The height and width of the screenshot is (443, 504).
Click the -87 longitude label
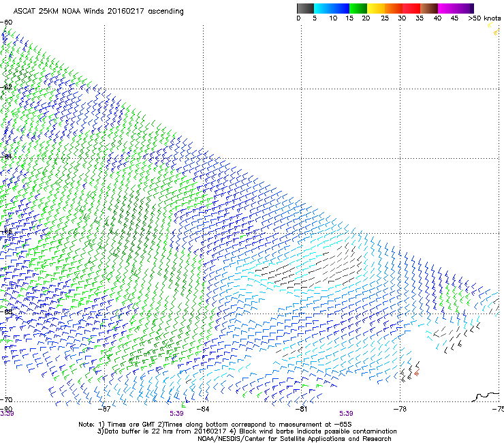click(x=104, y=409)
